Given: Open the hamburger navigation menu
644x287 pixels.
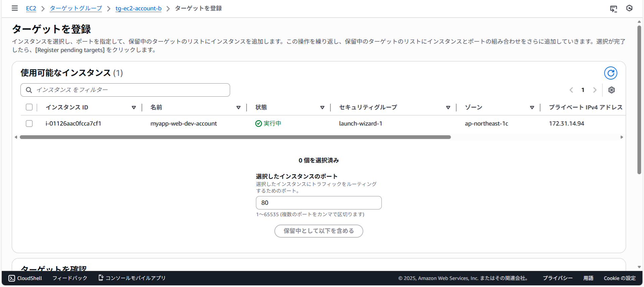Looking at the screenshot, I should point(15,8).
